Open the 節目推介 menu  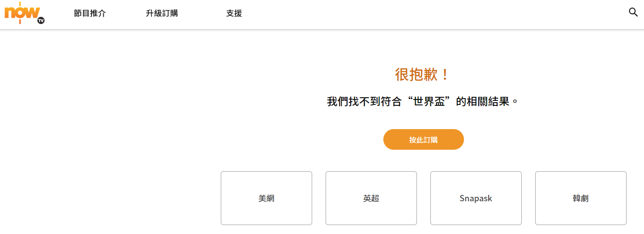click(x=90, y=13)
